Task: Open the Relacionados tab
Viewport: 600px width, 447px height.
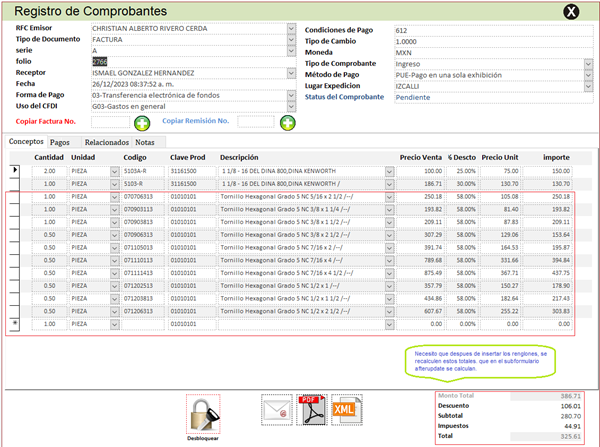Action: point(105,143)
